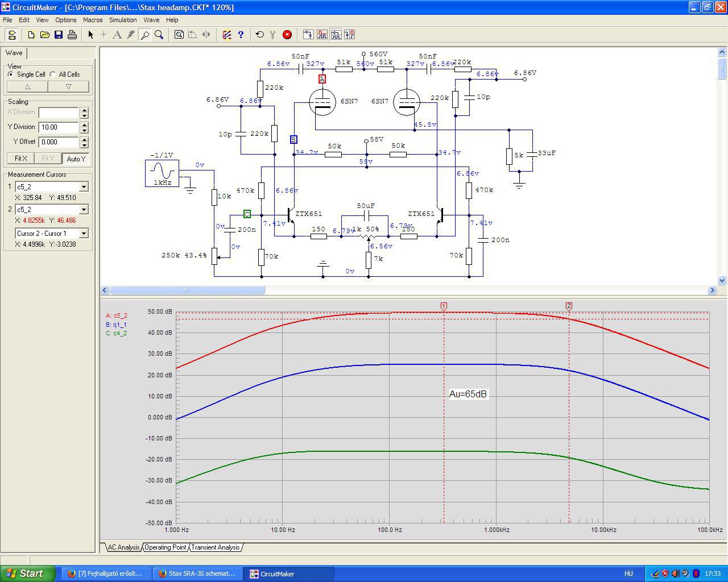The image size is (728, 582).
Task: Click the blue Help question mark icon
Action: point(241,35)
